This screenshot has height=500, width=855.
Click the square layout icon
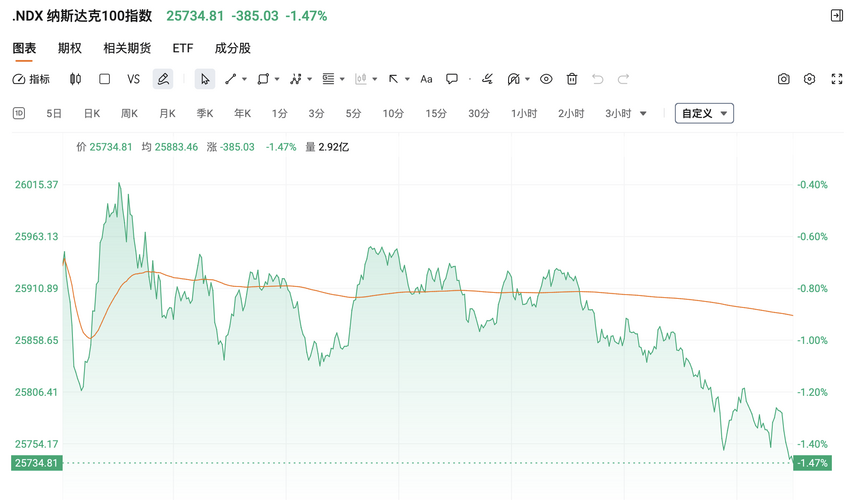(104, 79)
